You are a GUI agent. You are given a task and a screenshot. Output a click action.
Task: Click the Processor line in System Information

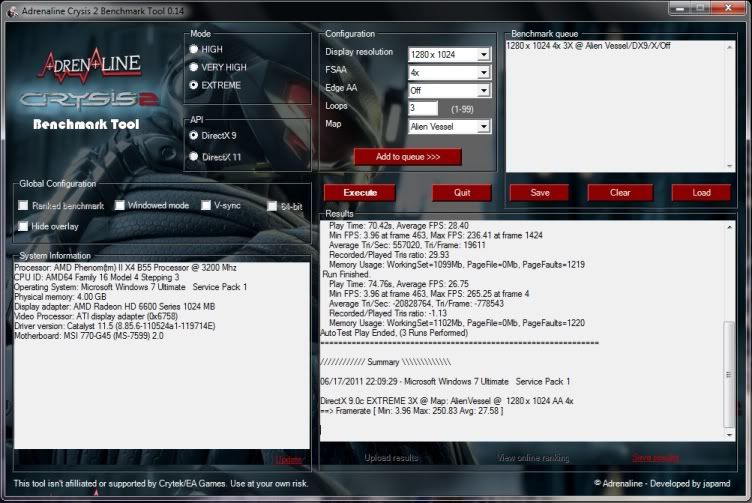[x=125, y=268]
